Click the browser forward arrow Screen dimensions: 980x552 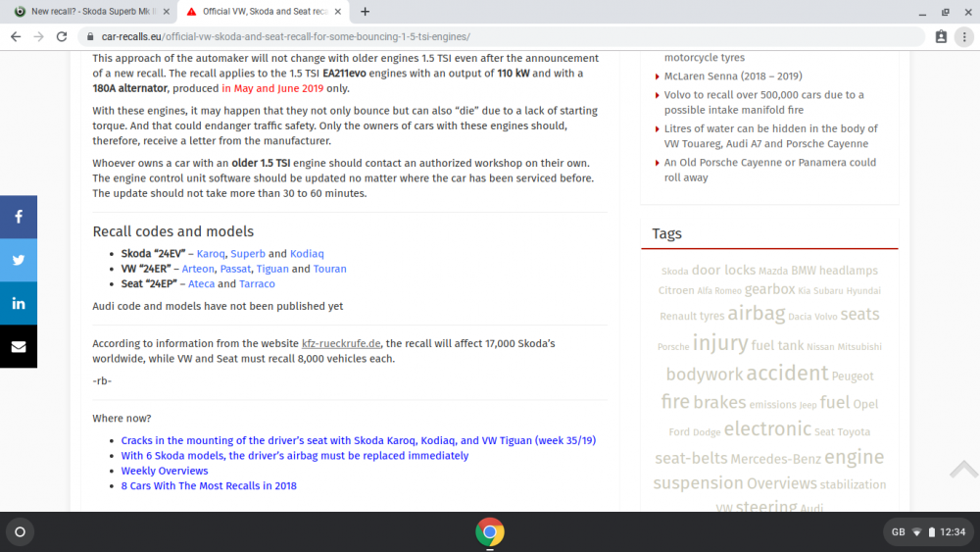[x=39, y=37]
